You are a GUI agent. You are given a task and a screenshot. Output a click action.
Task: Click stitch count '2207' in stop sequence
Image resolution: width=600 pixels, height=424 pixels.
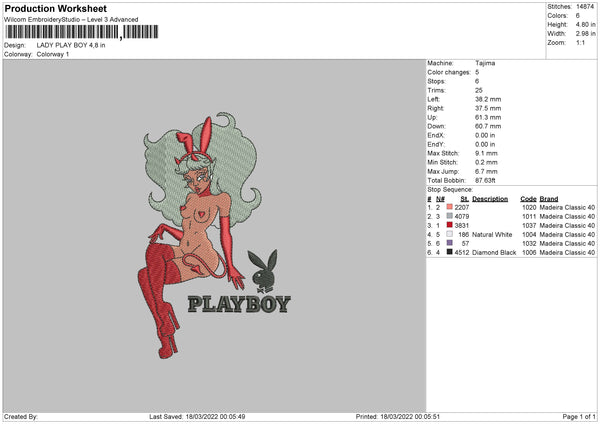tap(461, 207)
